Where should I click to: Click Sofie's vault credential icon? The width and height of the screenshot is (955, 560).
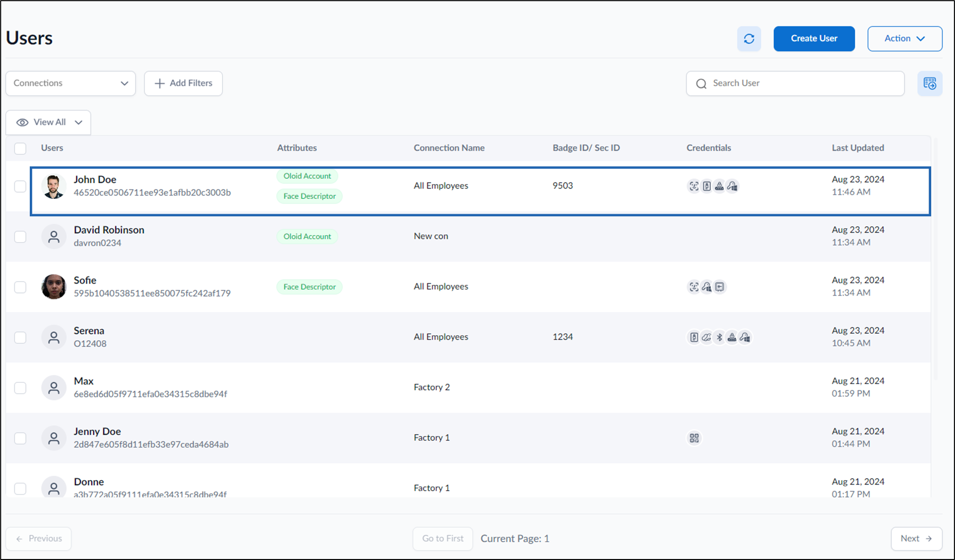coord(719,287)
